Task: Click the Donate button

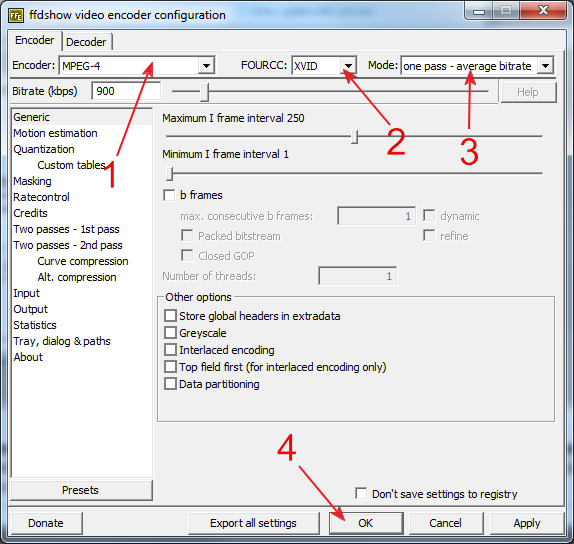Action: [x=46, y=523]
